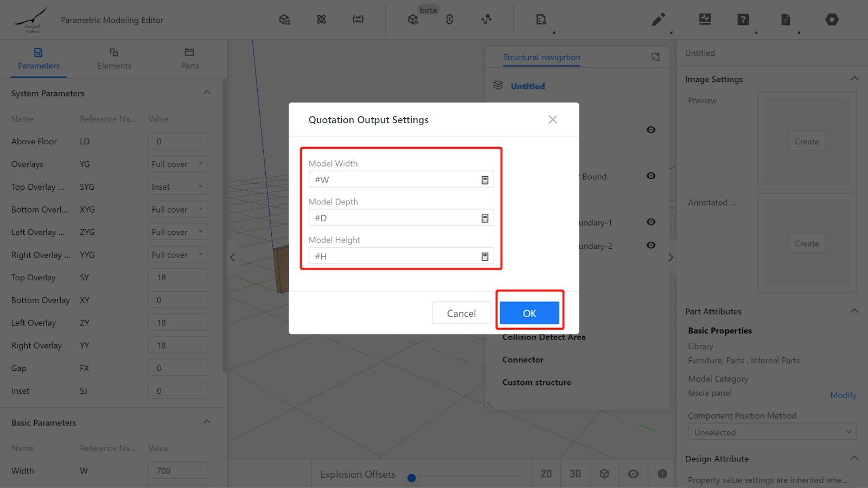Viewport: 868px width, 488px height.
Task: Open Component Position Method dropdown
Action: pos(772,432)
